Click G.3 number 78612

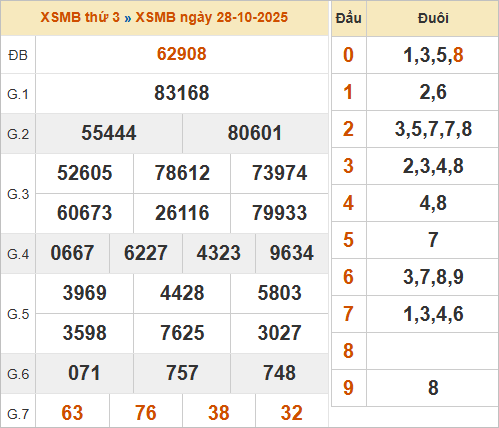click(x=182, y=173)
